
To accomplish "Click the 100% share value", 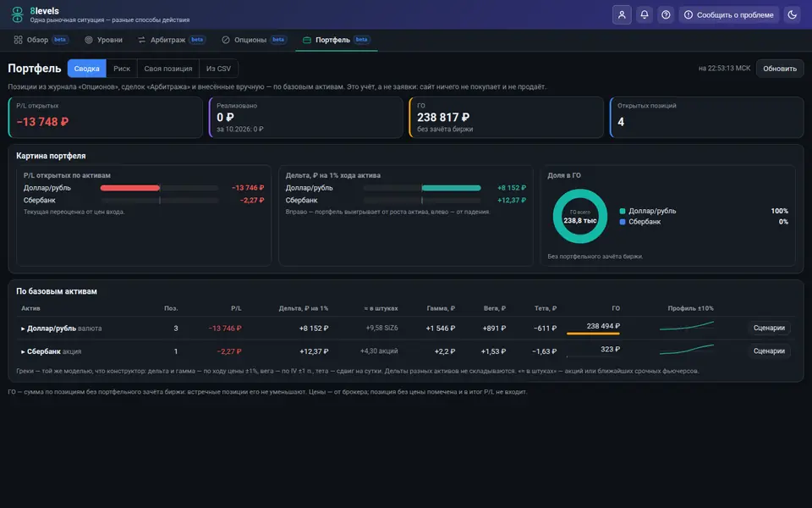I will point(779,211).
